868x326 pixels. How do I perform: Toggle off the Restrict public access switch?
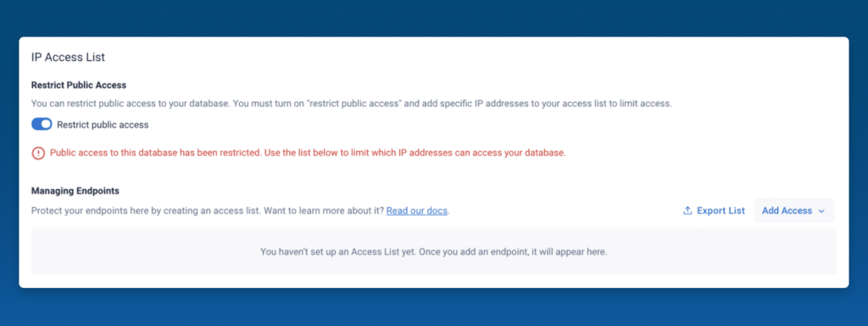(x=42, y=125)
